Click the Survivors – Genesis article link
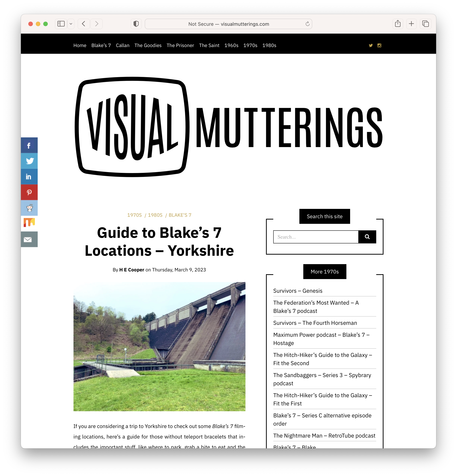 tap(297, 291)
